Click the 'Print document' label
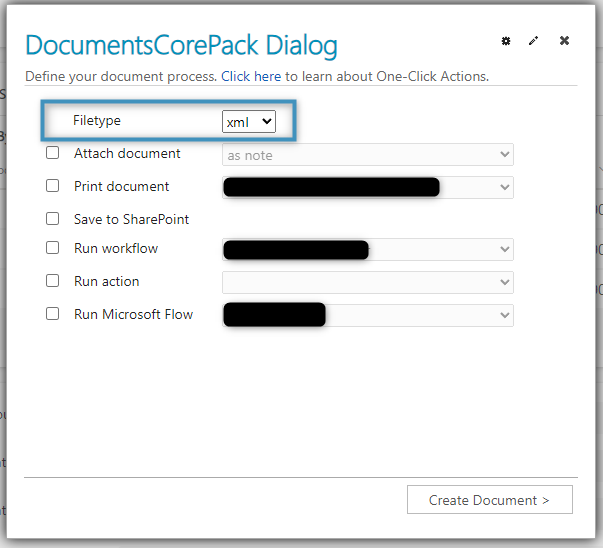Screen dimensions: 603x548 (x=122, y=187)
